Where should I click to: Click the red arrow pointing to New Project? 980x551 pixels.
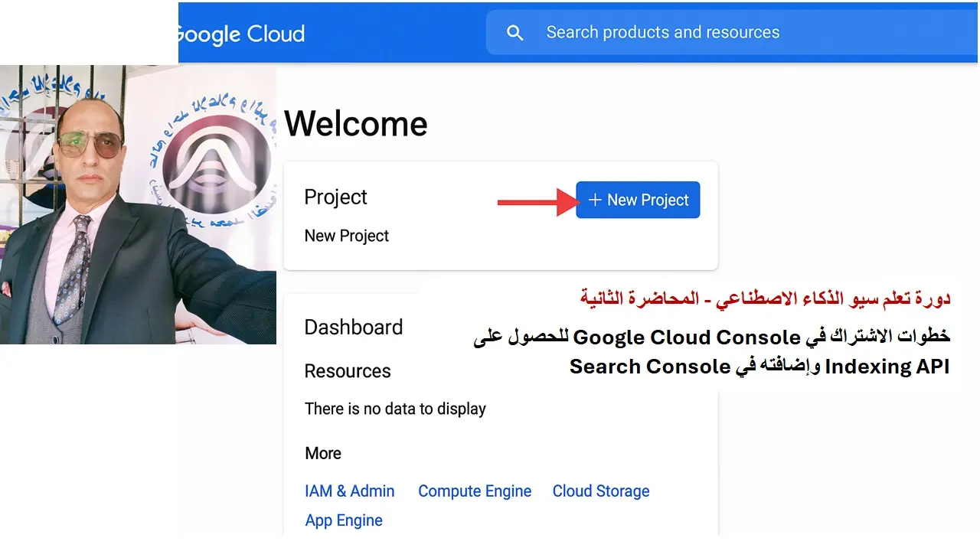[x=537, y=202]
